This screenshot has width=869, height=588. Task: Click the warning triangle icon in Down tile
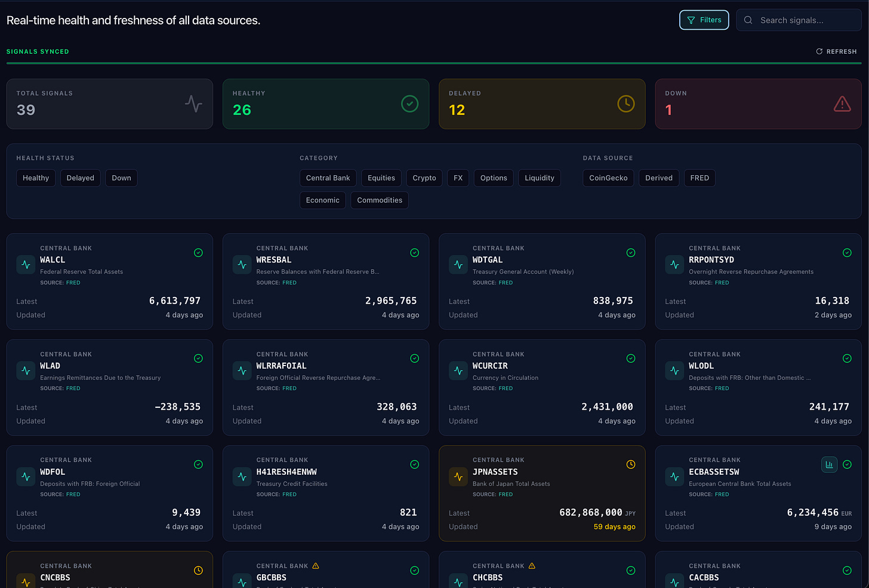click(842, 104)
